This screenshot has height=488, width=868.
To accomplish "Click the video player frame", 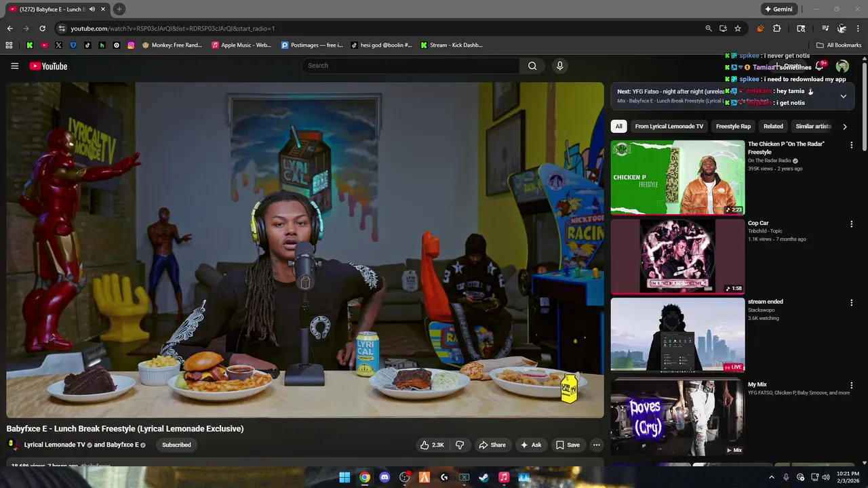I will tap(305, 250).
